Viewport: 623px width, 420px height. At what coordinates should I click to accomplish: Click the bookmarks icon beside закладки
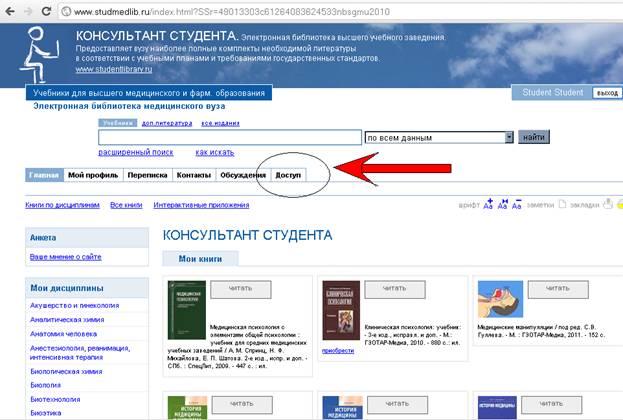608,204
